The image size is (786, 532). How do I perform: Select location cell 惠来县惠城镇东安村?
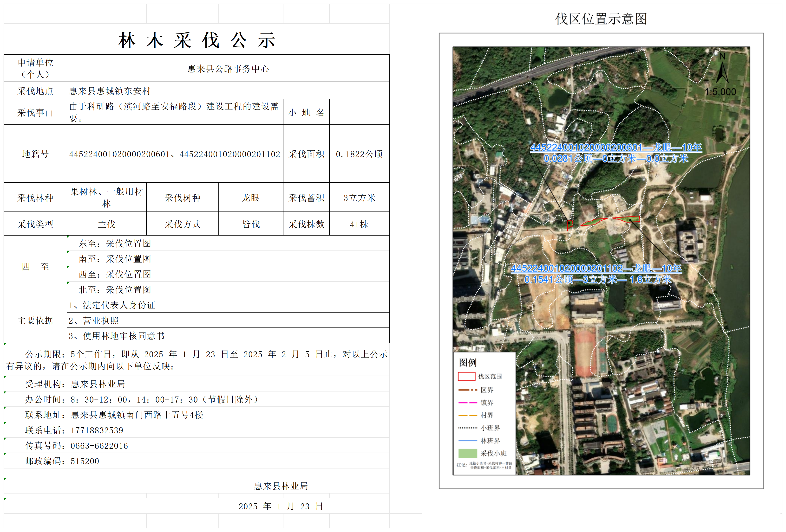click(x=228, y=91)
